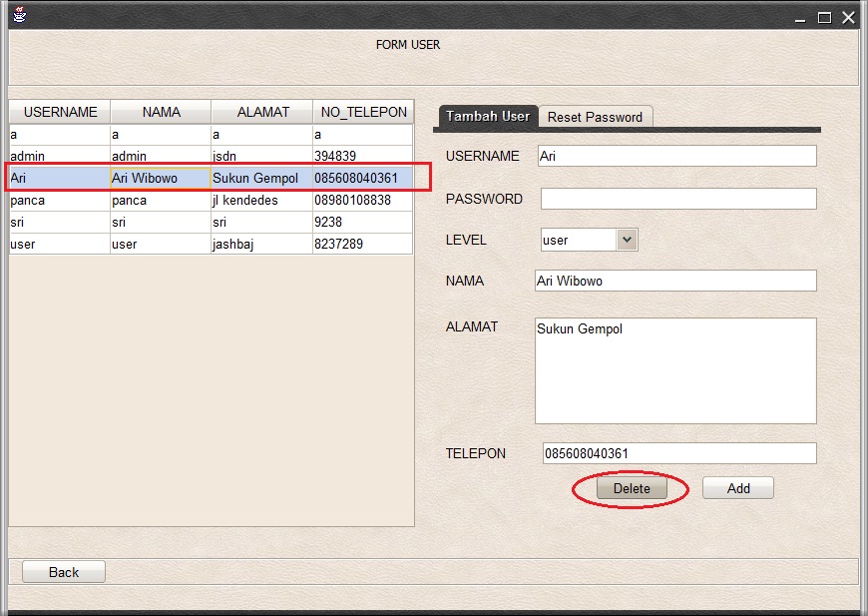Click the TELEPON field showing 085608040361
868x616 pixels.
676,453
